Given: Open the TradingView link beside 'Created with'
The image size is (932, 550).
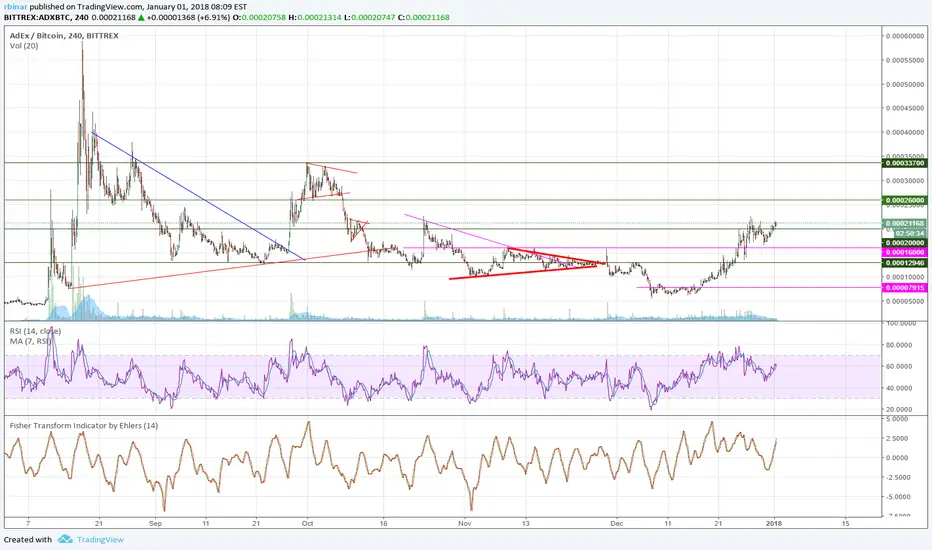Looking at the screenshot, I should point(100,539).
